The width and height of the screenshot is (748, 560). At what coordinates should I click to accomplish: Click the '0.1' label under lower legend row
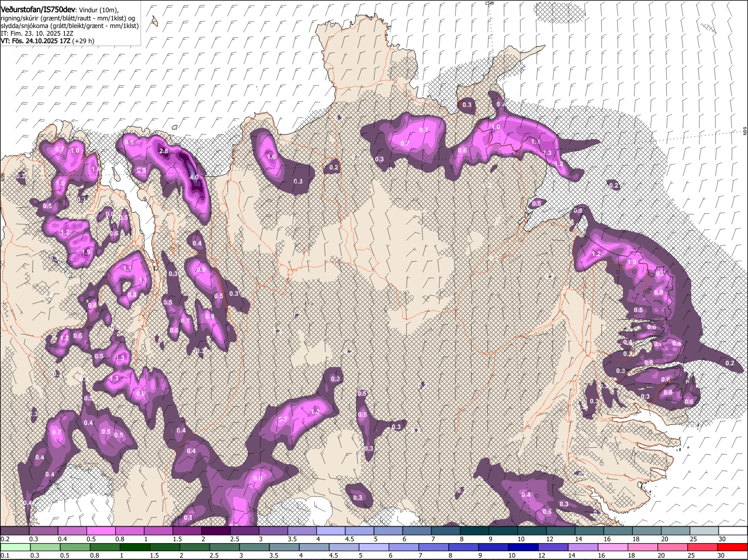(5, 555)
